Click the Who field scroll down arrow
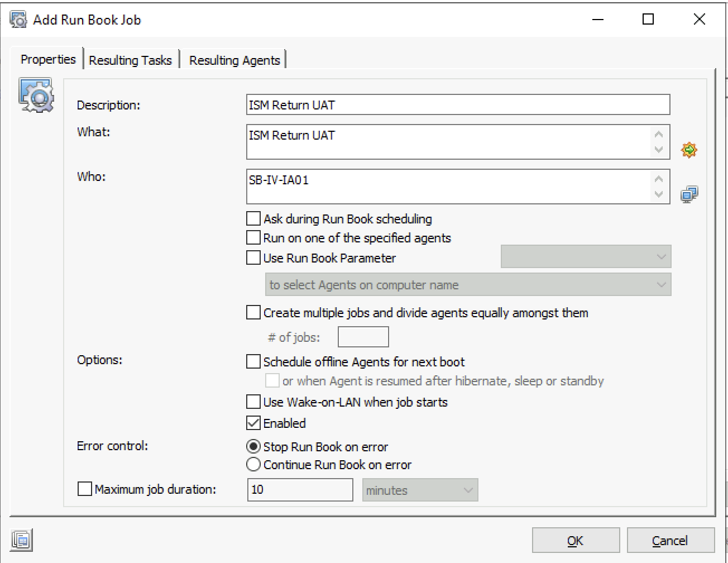This screenshot has height=563, width=728. 659,194
